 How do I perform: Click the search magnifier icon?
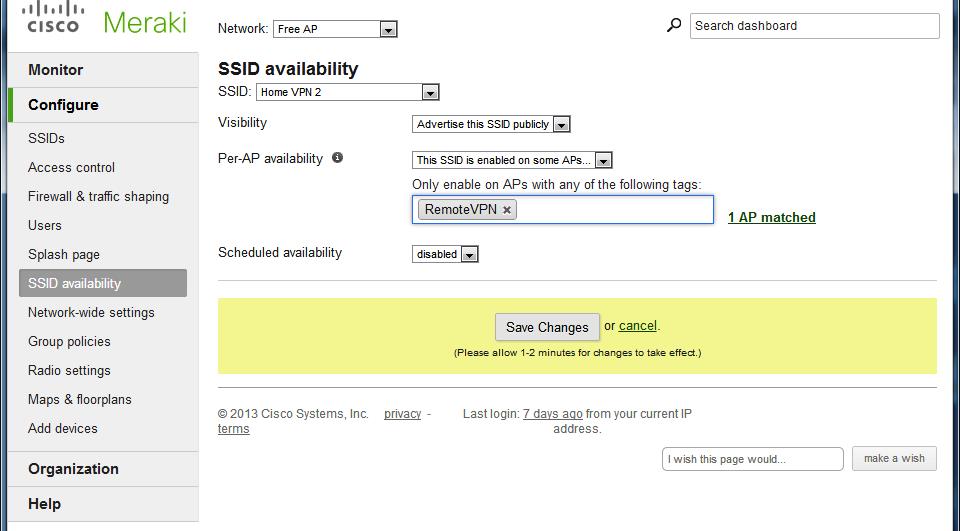(x=674, y=26)
